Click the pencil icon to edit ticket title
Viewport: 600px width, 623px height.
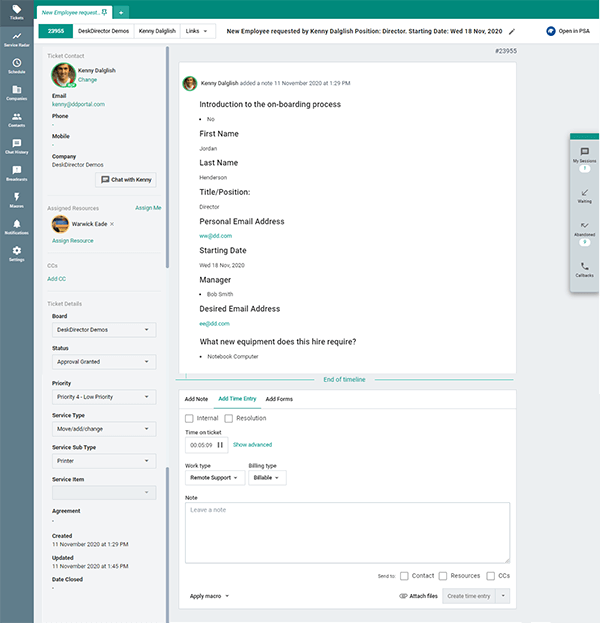point(513,32)
